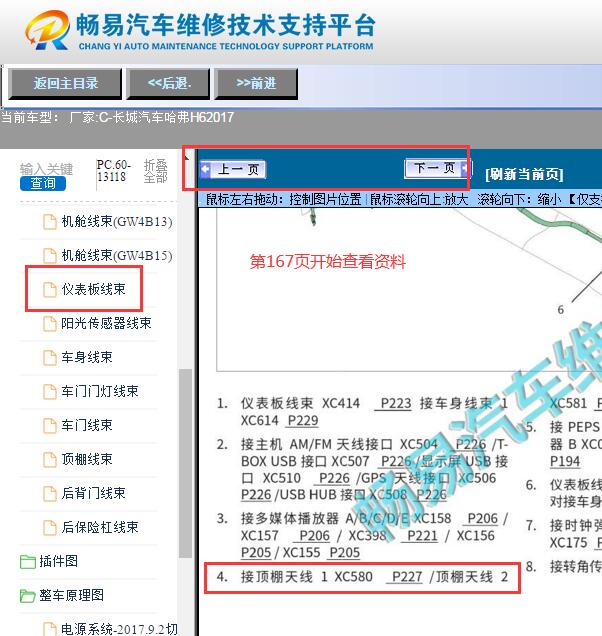Click the page icon beside 后背门线束
The height and width of the screenshot is (636, 602).
tap(50, 494)
